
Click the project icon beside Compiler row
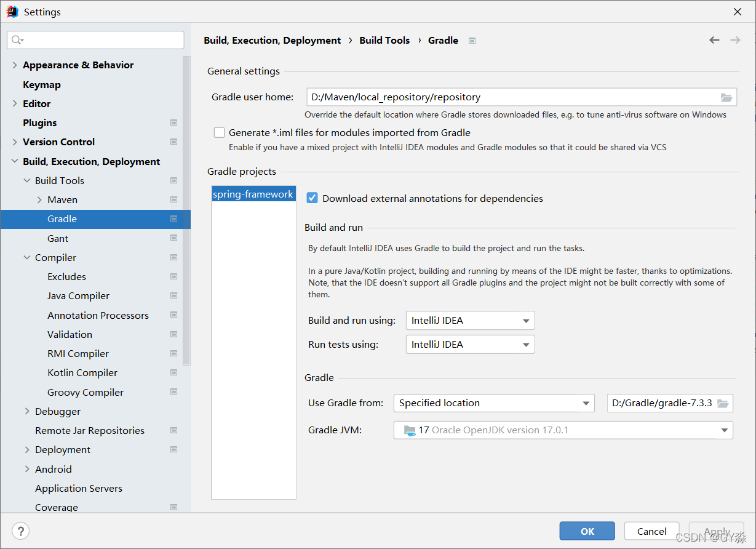pos(173,258)
